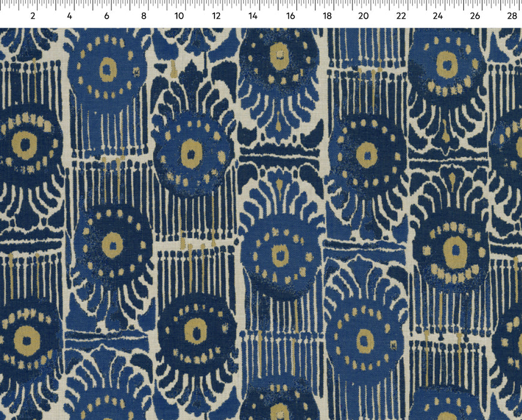
Task: Click the ruler number 16
Action: [x=290, y=16]
